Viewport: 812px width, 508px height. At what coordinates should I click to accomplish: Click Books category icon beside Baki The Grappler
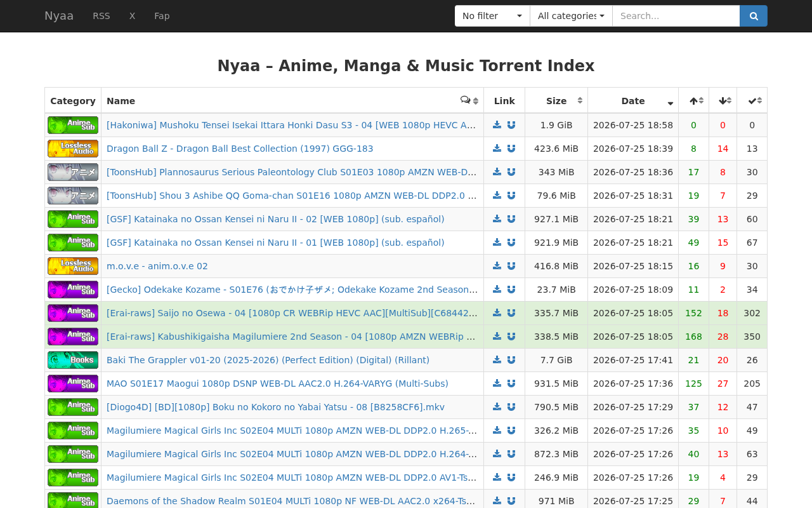pyautogui.click(x=73, y=360)
